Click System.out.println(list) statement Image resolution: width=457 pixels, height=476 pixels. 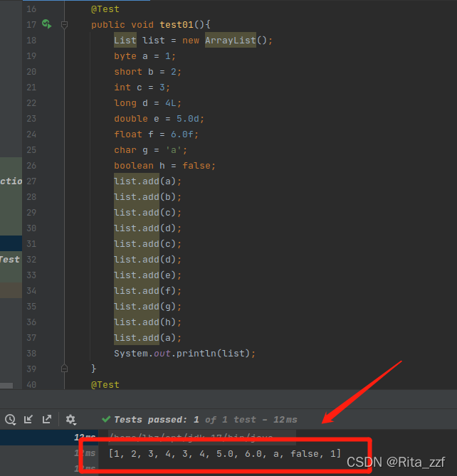click(x=184, y=354)
